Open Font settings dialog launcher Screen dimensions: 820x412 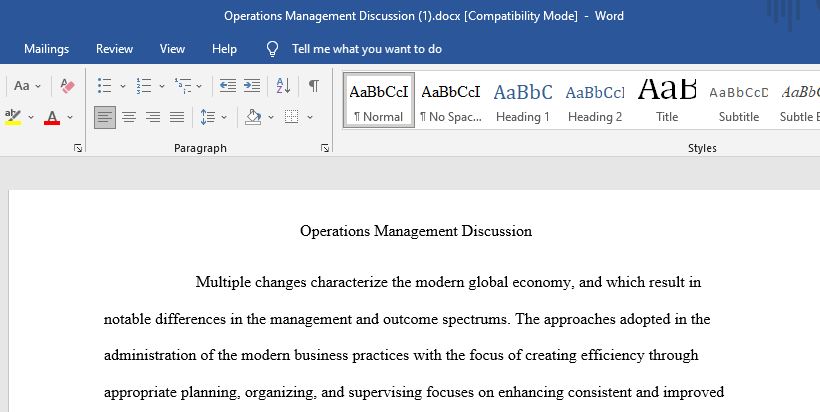point(78,148)
